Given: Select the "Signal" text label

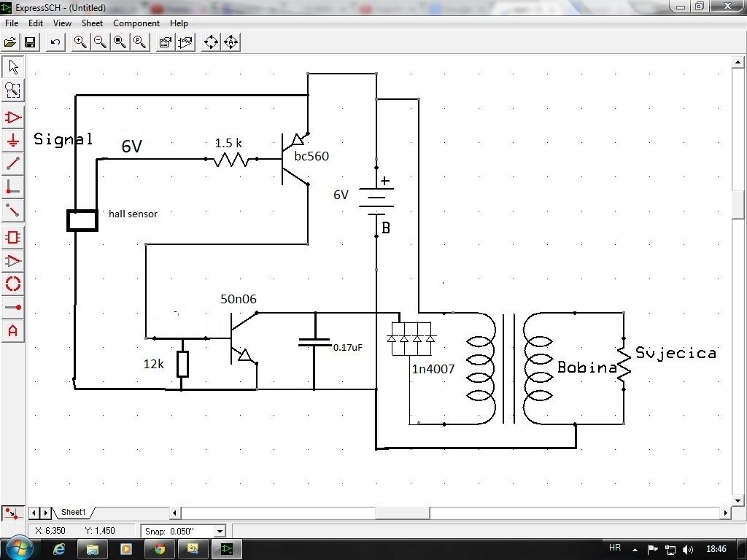Looking at the screenshot, I should pos(63,139).
